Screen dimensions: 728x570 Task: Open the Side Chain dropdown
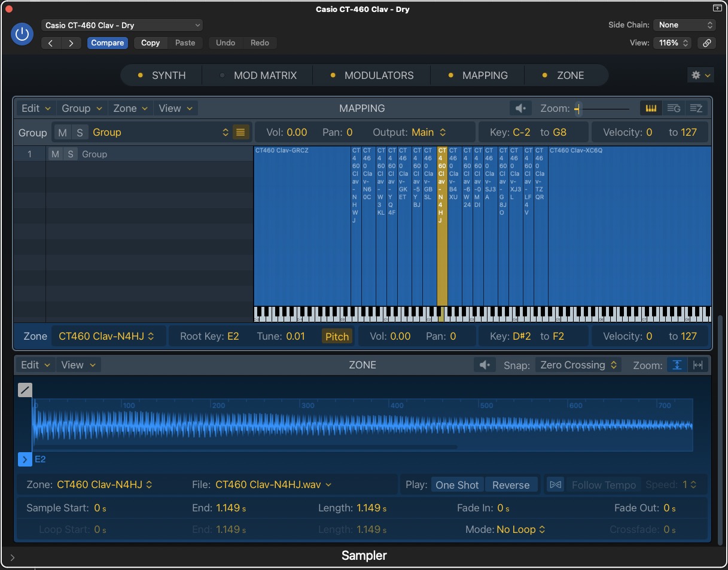pyautogui.click(x=684, y=25)
